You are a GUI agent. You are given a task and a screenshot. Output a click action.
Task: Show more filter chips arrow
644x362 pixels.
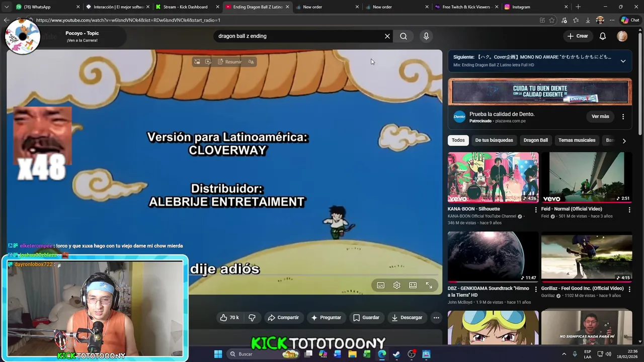click(x=624, y=141)
